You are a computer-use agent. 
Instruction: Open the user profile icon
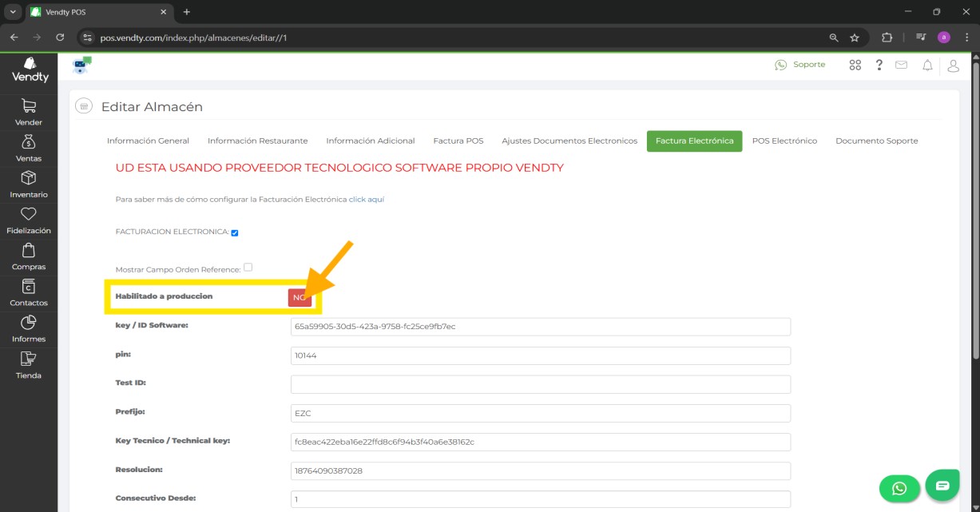pos(953,65)
